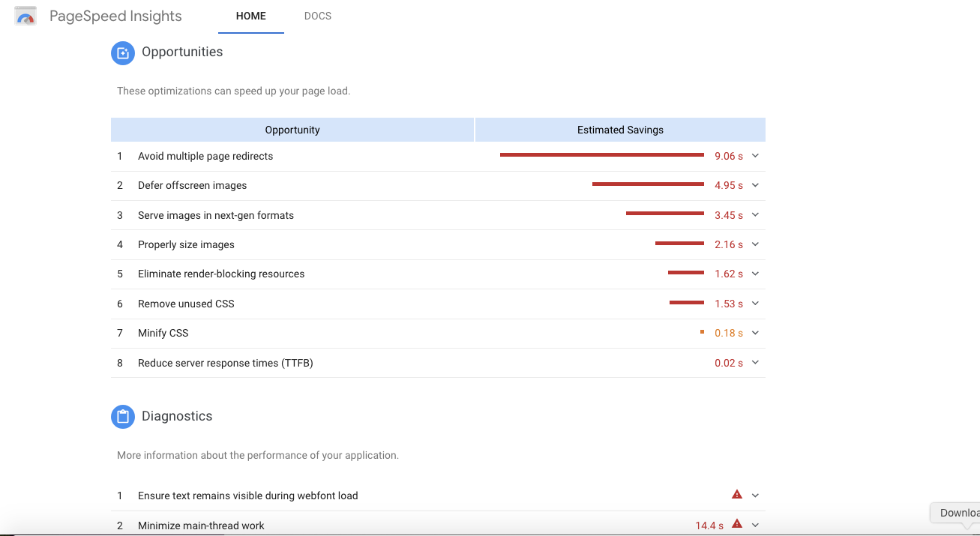Click the 0.02 s value
This screenshot has height=536, width=980.
pyautogui.click(x=729, y=363)
